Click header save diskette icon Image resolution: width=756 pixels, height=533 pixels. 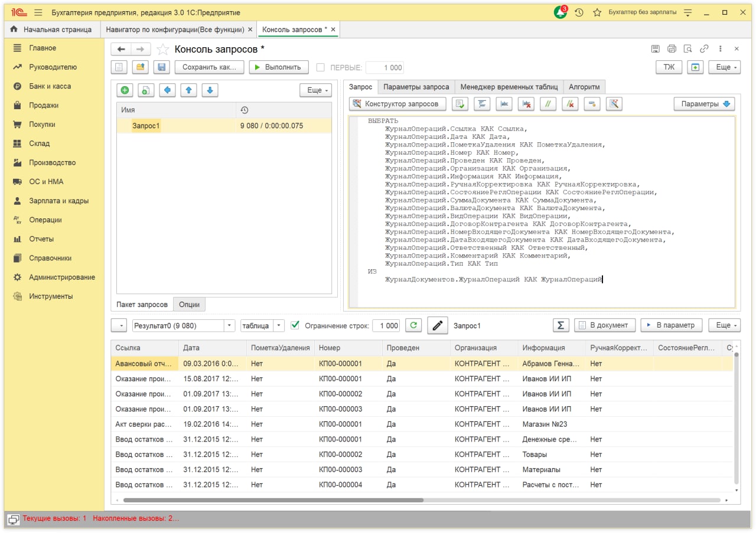coord(655,49)
